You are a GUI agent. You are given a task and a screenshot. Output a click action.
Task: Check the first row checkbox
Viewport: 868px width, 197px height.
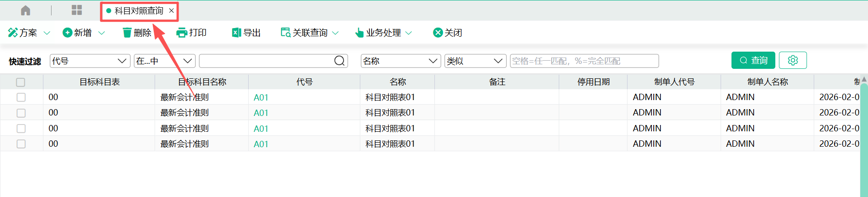point(21,97)
